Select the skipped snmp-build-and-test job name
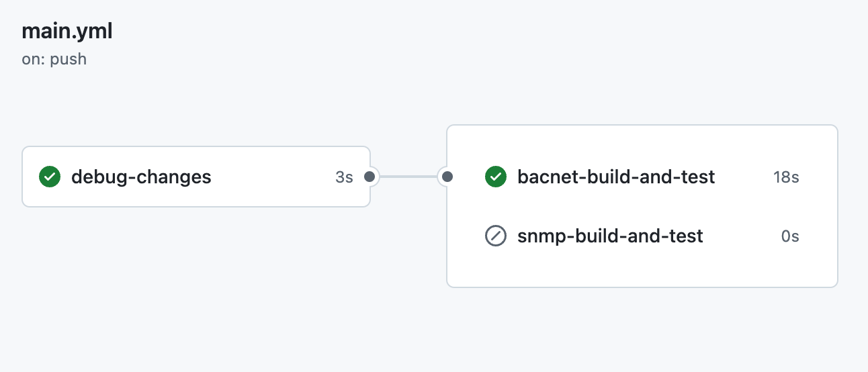Viewport: 868px width, 372px height. click(x=610, y=236)
